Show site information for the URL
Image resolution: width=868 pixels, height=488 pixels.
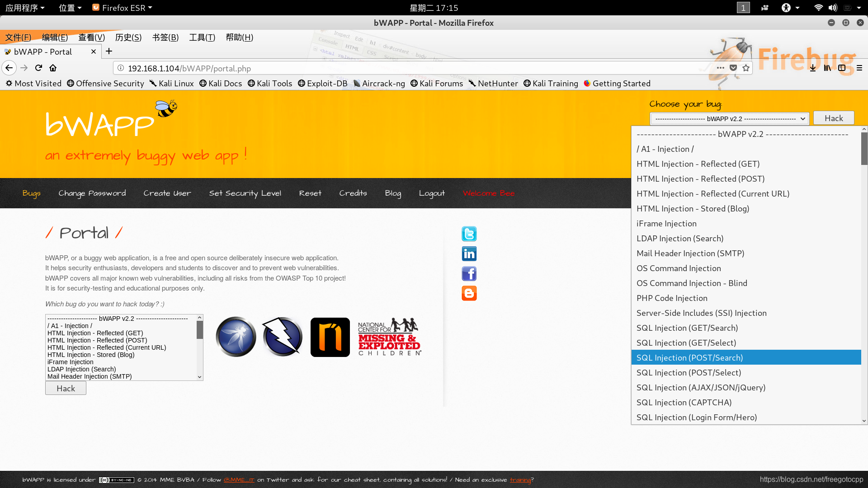point(121,68)
